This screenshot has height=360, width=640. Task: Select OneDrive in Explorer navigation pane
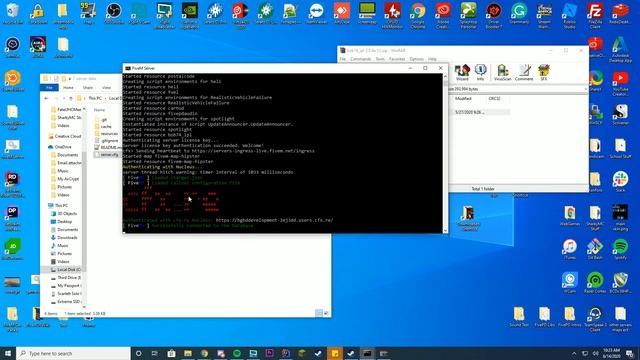(x=60, y=147)
